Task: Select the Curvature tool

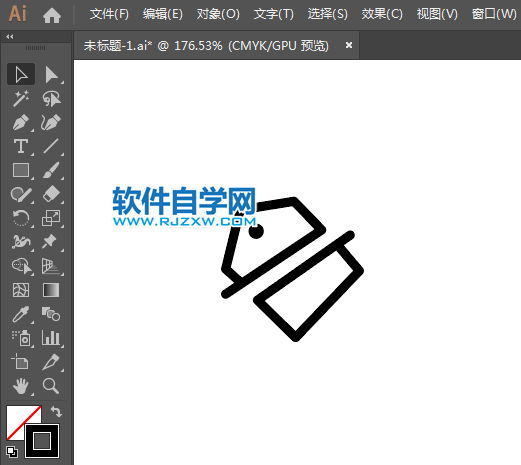Action: pyautogui.click(x=51, y=122)
